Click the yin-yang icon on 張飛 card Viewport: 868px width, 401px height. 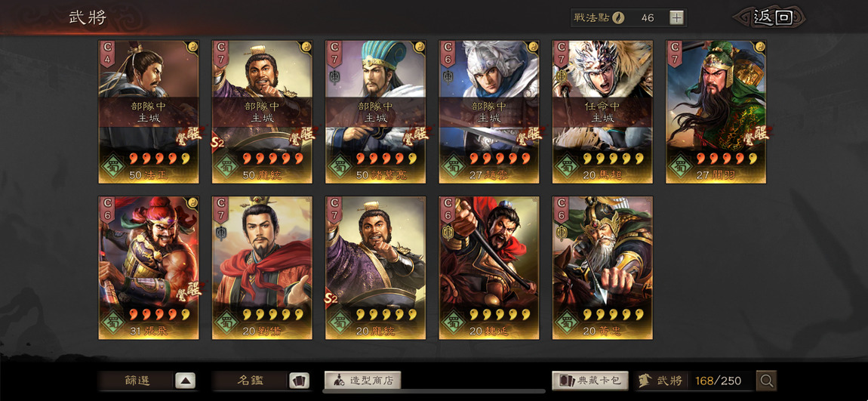[192, 202]
